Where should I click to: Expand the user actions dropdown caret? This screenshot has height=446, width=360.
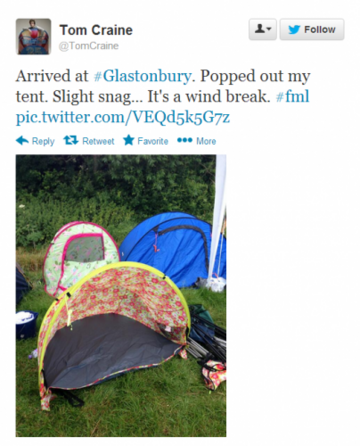pos(269,29)
